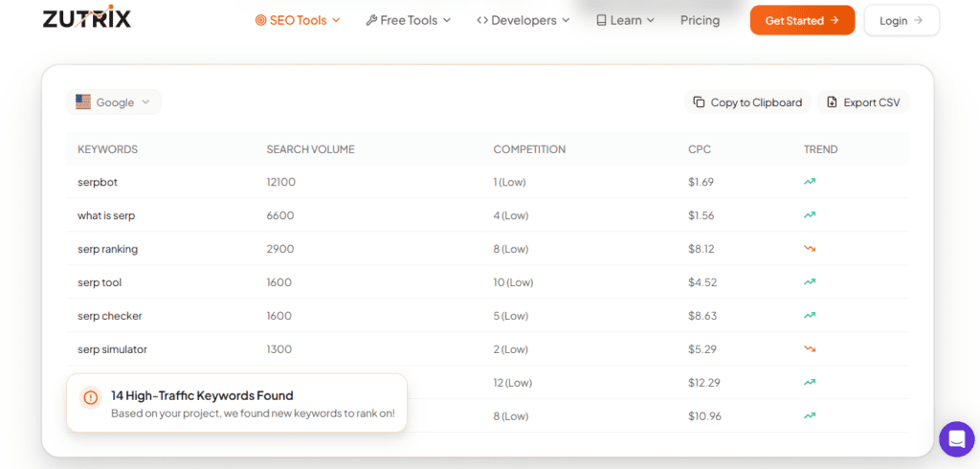Viewport: 980px width, 469px height.
Task: Click the trend icon for serp tool
Action: point(810,282)
